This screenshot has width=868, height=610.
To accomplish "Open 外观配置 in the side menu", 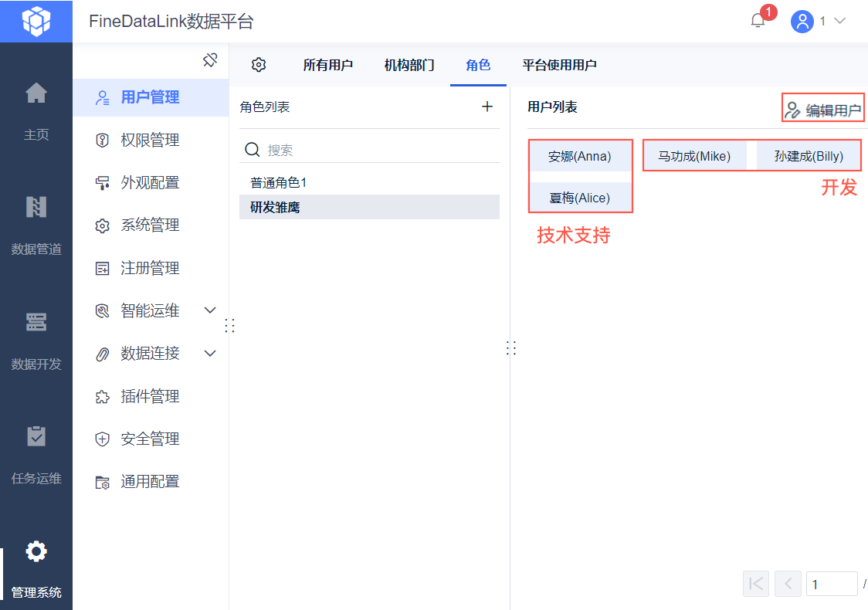I will (x=151, y=183).
